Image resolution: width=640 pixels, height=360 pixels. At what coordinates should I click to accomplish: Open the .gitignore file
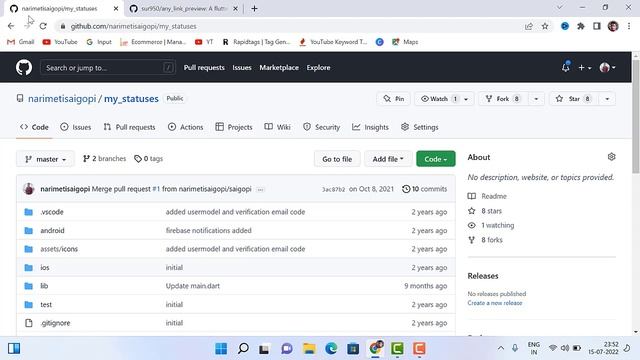click(55, 323)
